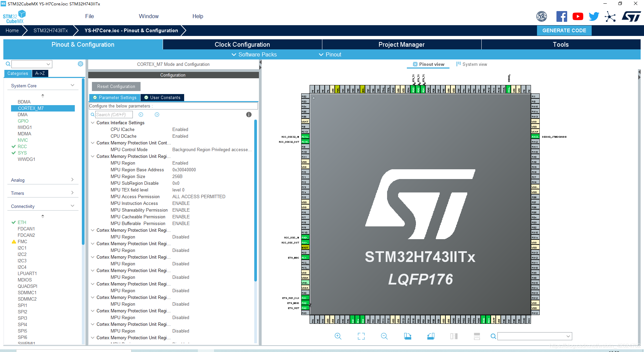The width and height of the screenshot is (644, 352).
Task: Switch to Pinout view
Action: [428, 64]
